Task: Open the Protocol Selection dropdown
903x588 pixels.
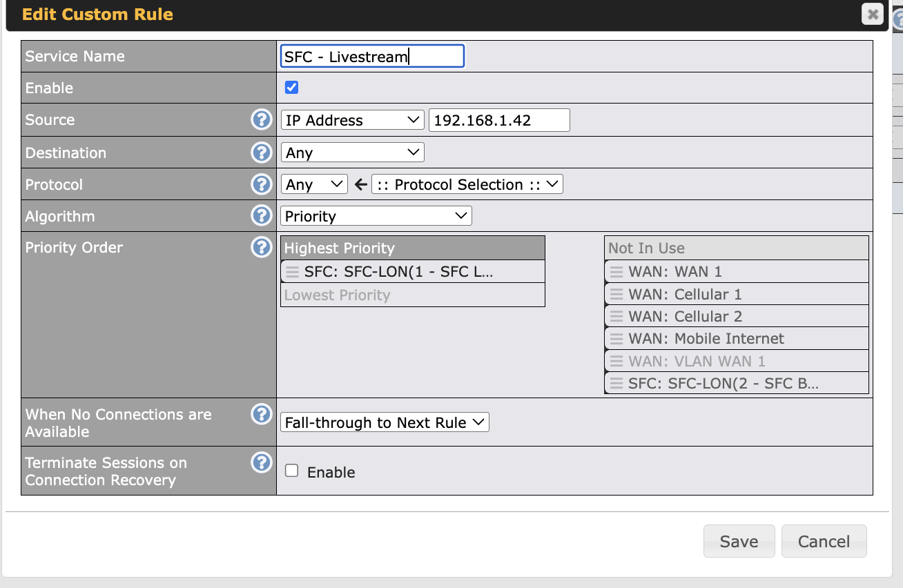Action: coord(467,184)
